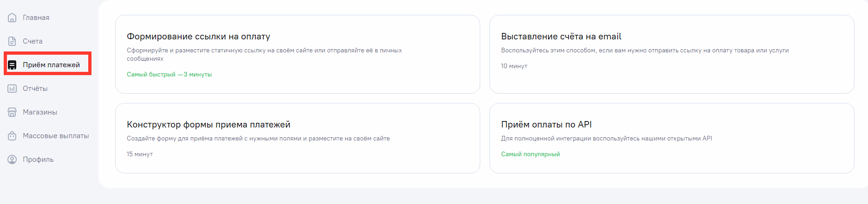Image resolution: width=868 pixels, height=204 pixels.
Task: Click the bag icon beside Массовые выплаты
Action: point(12,136)
